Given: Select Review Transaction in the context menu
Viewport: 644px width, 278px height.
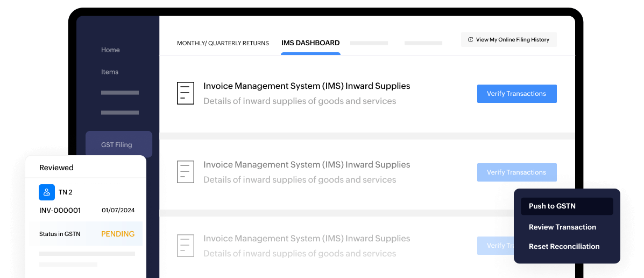Looking at the screenshot, I should [x=562, y=227].
